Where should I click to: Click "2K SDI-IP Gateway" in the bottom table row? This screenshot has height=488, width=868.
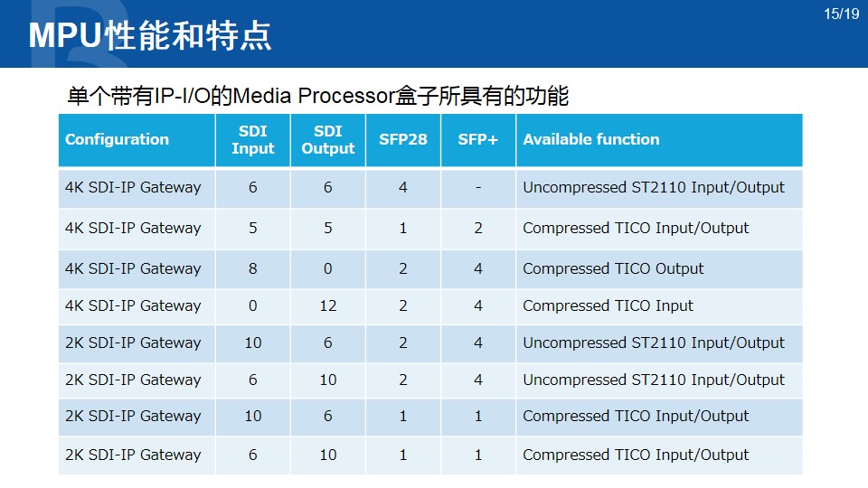point(133,455)
